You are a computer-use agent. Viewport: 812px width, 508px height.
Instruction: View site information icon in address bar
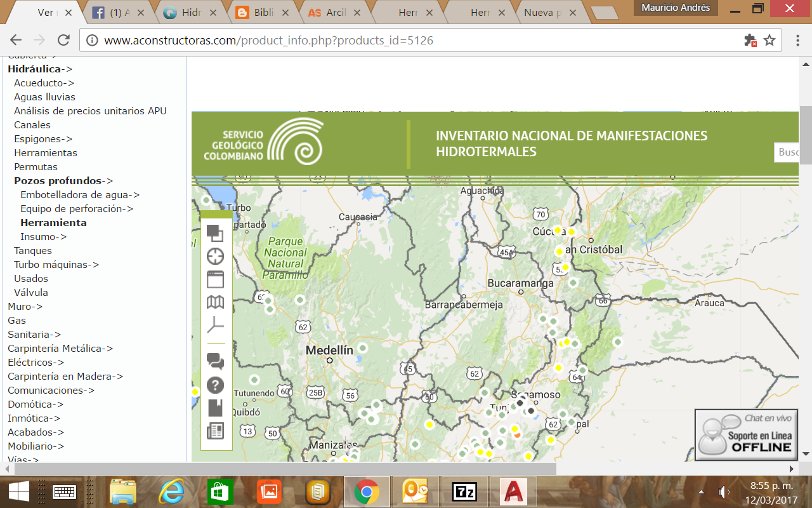click(92, 41)
